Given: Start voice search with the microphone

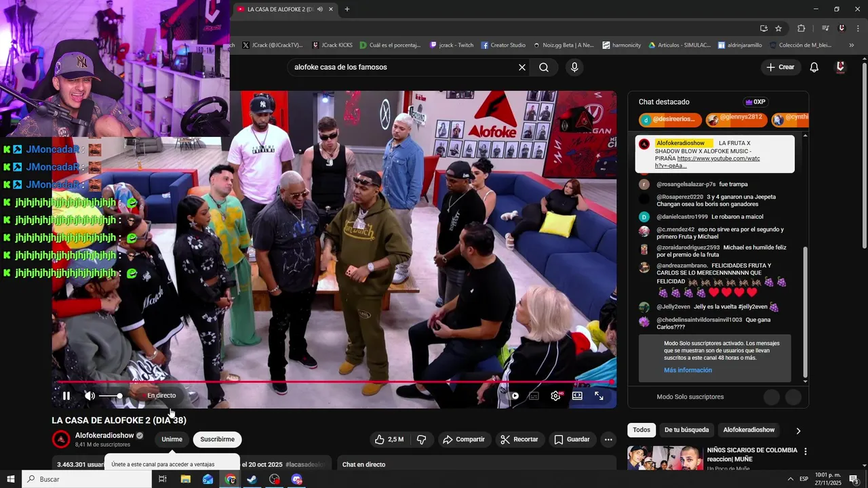Looking at the screenshot, I should coord(574,67).
